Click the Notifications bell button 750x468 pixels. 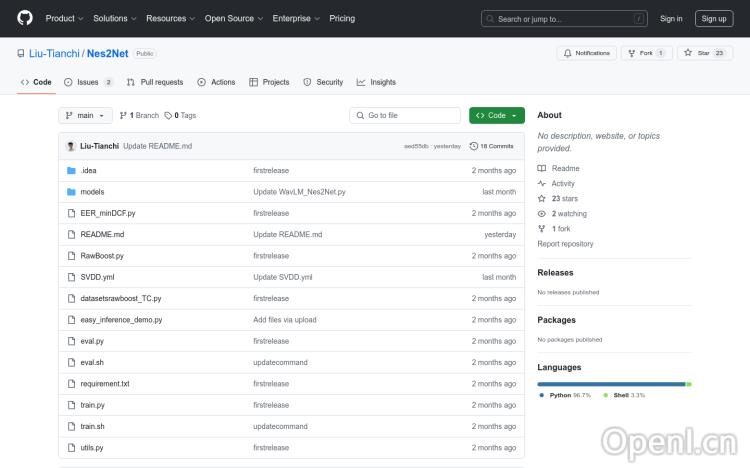click(587, 53)
